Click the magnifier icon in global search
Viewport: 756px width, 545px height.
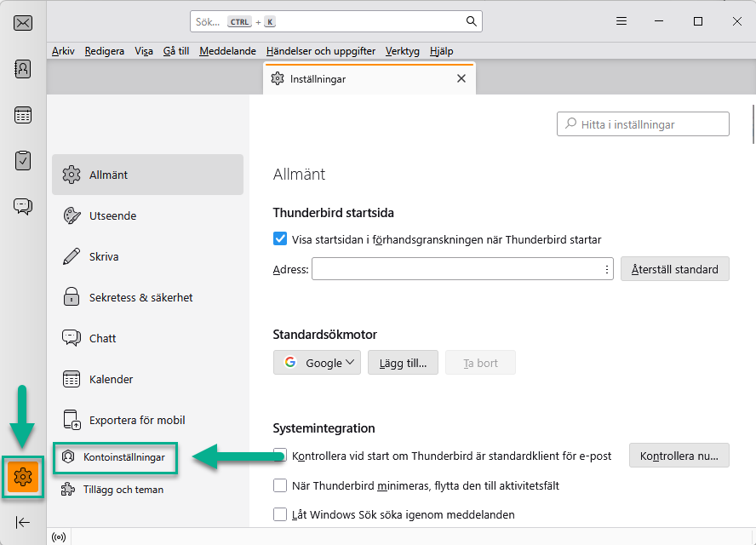(471, 21)
